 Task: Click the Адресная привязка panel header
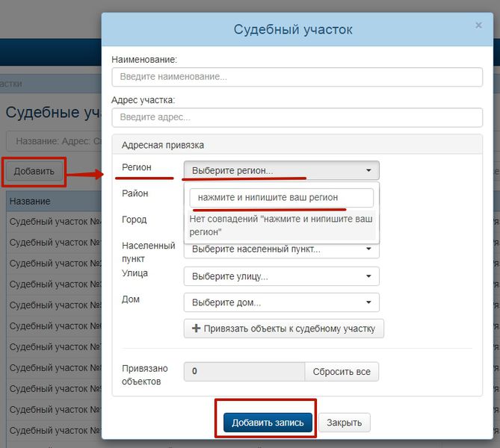pyautogui.click(x=297, y=145)
